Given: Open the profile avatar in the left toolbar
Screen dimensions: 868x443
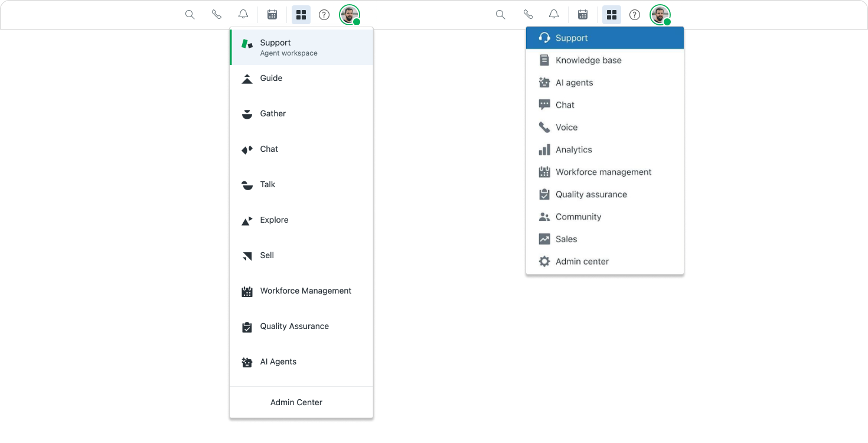Looking at the screenshot, I should click(x=350, y=15).
